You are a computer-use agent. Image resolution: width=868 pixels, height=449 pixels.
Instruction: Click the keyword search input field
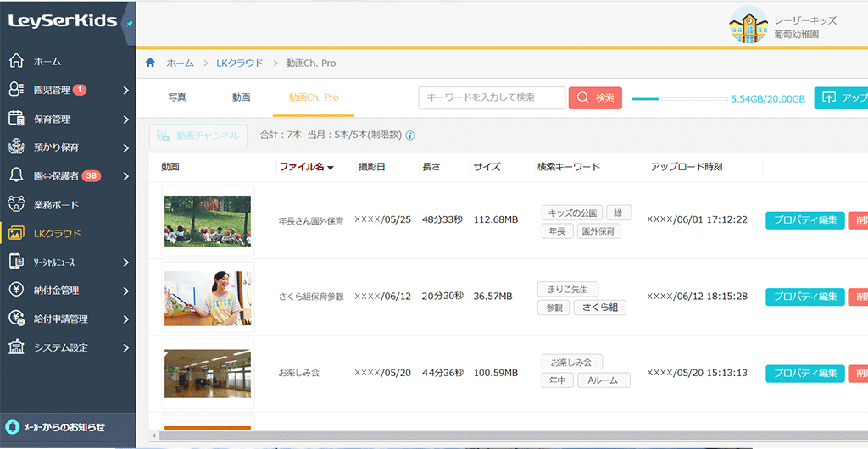tap(492, 98)
